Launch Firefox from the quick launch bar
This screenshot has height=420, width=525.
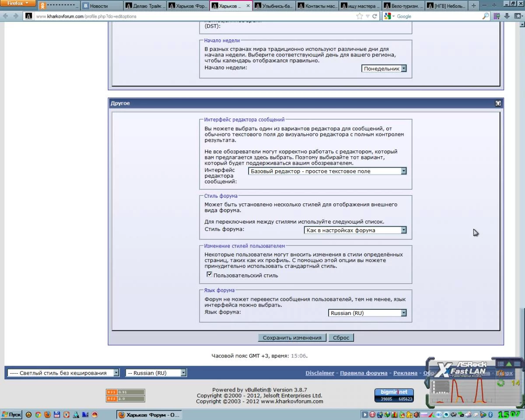pyautogui.click(x=47, y=415)
